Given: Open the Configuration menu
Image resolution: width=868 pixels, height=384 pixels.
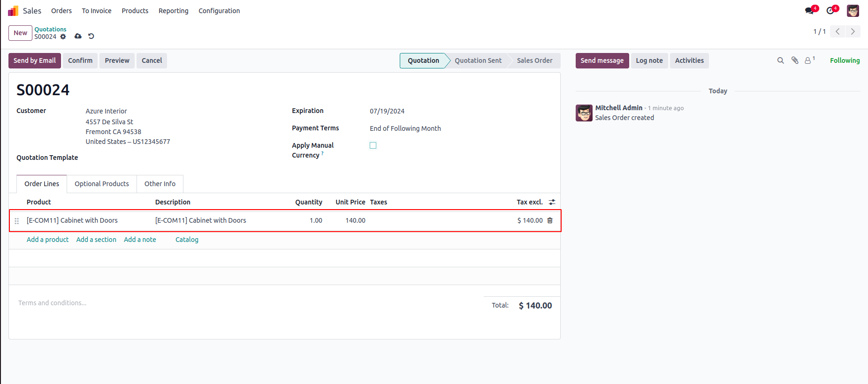Looking at the screenshot, I should click(219, 11).
